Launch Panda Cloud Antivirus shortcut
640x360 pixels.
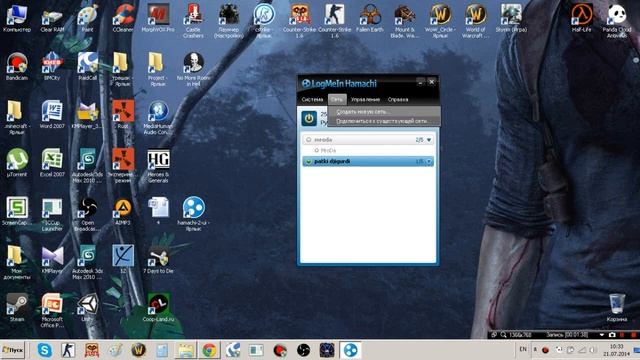click(x=617, y=21)
